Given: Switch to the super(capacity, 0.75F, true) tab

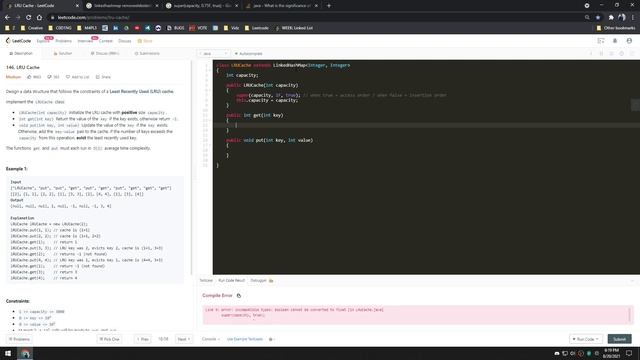Looking at the screenshot, I should point(202,6).
